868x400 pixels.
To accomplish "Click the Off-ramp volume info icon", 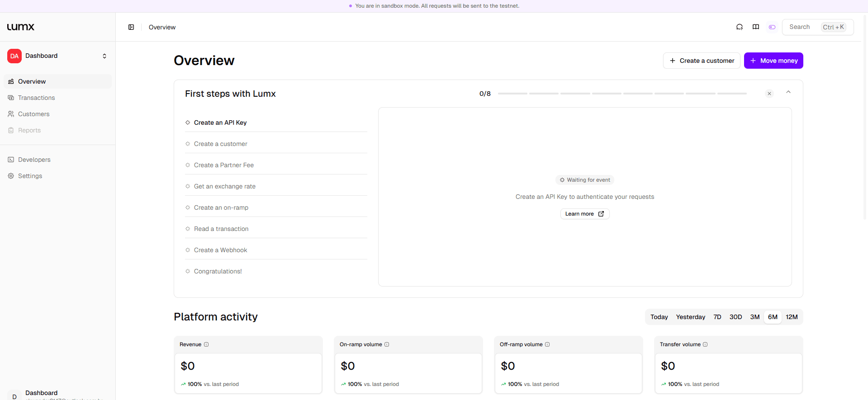I will pos(547,344).
